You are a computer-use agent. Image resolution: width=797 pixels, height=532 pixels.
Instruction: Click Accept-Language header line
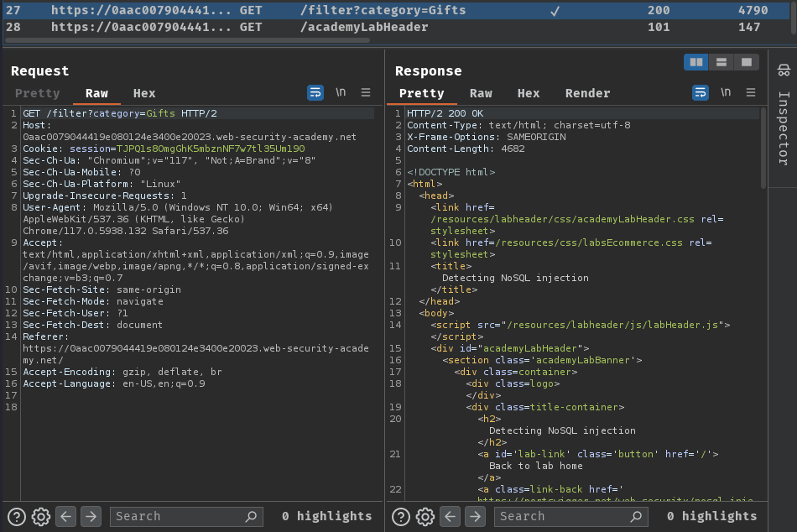(x=114, y=383)
